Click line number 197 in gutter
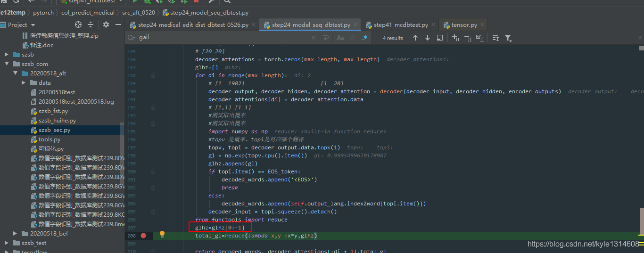 click(x=131, y=147)
